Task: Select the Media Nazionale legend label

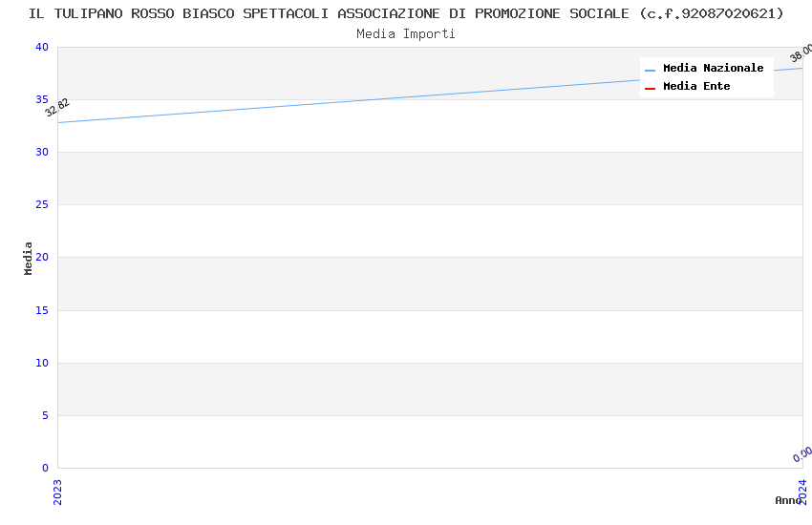Action: 713,69
